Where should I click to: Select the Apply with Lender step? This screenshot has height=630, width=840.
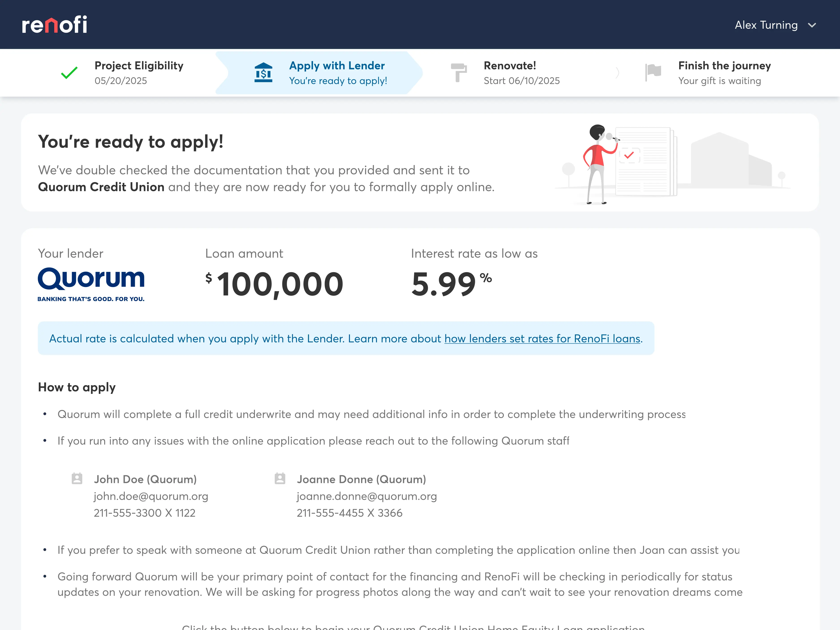click(319, 73)
